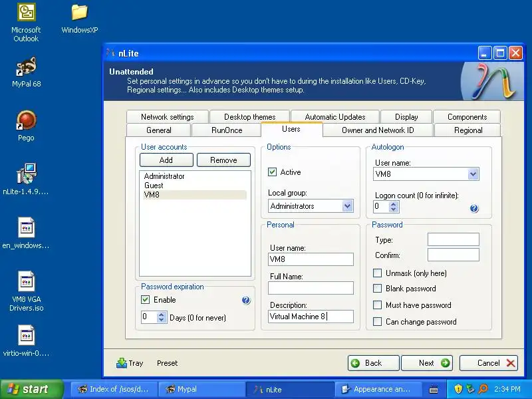The width and height of the screenshot is (532, 399).
Task: Click the Personal User name field
Action: click(311, 259)
